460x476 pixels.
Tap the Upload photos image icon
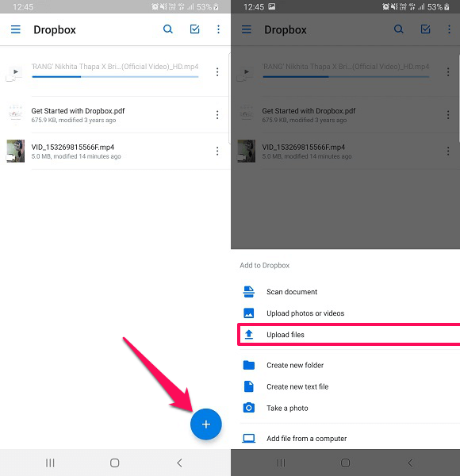click(x=249, y=313)
